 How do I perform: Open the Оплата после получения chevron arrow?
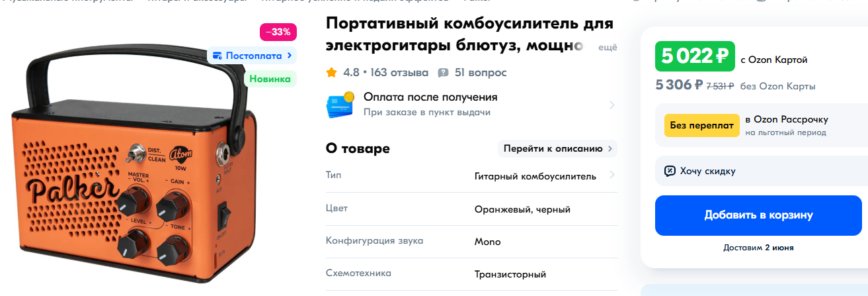(x=612, y=105)
